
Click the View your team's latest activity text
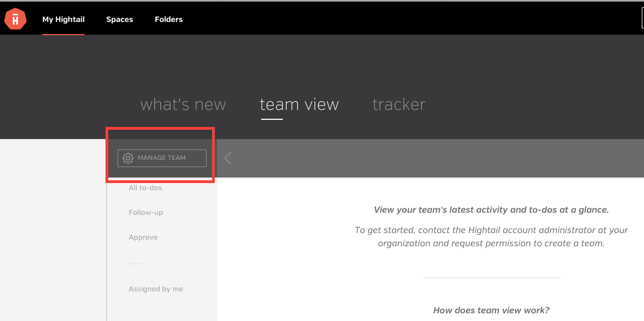coord(491,210)
